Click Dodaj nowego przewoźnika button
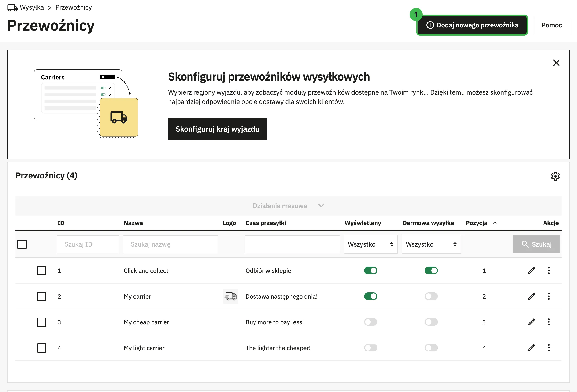This screenshot has height=392, width=577. tap(472, 25)
